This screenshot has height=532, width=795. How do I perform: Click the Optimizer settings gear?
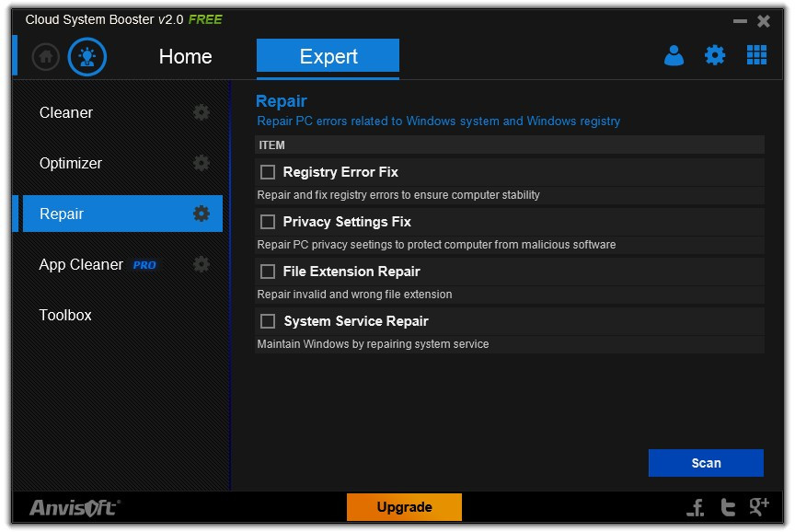click(x=202, y=163)
